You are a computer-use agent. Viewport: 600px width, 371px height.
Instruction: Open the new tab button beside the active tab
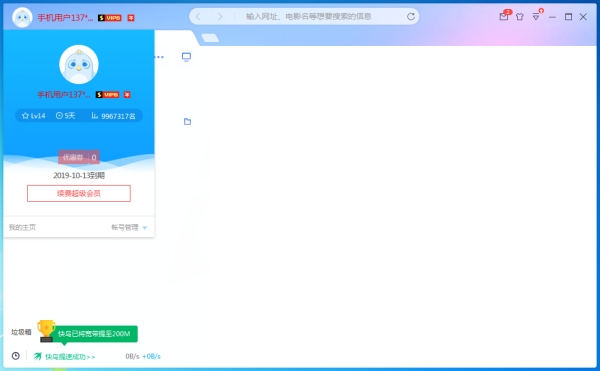[210, 37]
